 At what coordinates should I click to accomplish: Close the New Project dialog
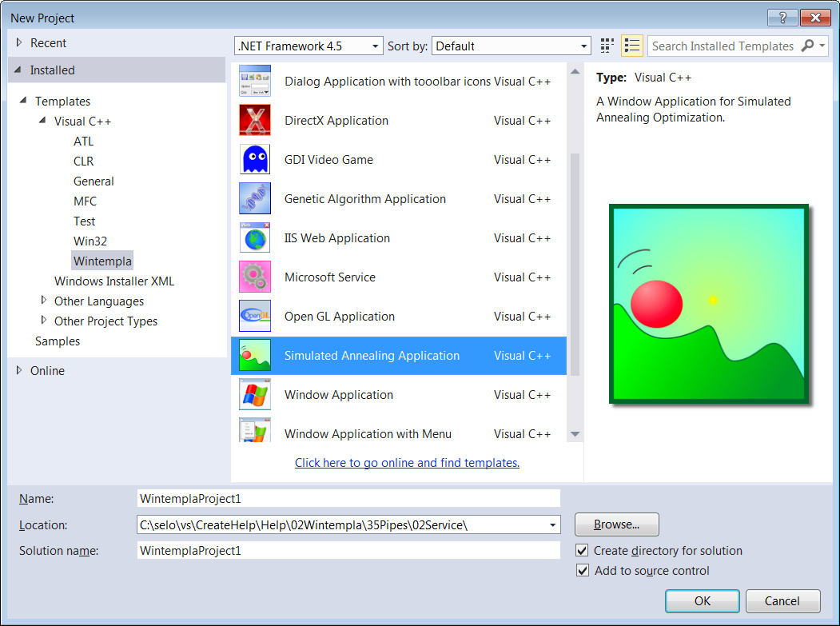pyautogui.click(x=814, y=18)
